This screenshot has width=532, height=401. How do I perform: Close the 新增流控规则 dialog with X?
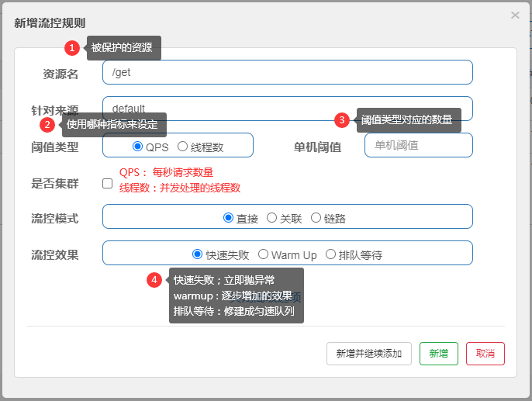click(x=515, y=16)
